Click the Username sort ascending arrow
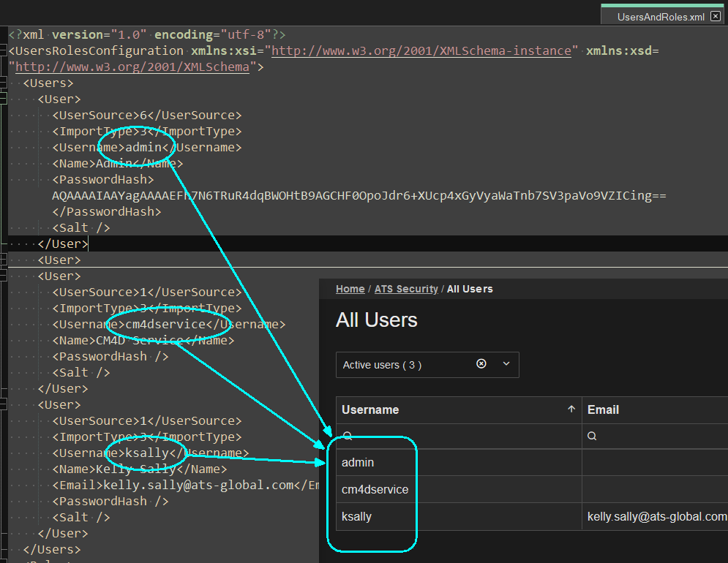The image size is (728, 563). [x=571, y=409]
